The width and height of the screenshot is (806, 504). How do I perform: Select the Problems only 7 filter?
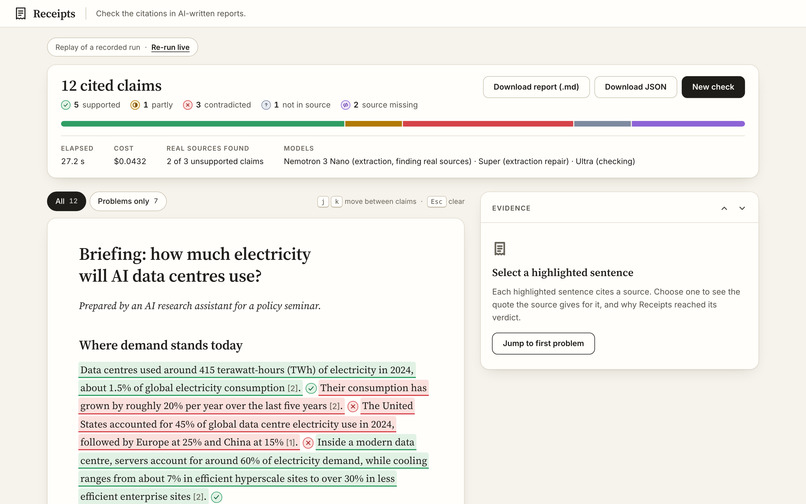(128, 201)
